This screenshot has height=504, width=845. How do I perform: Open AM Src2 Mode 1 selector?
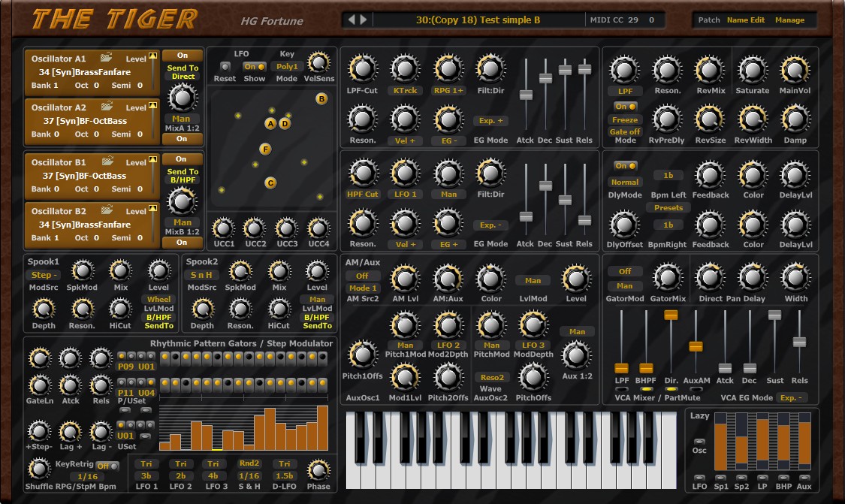click(x=362, y=288)
